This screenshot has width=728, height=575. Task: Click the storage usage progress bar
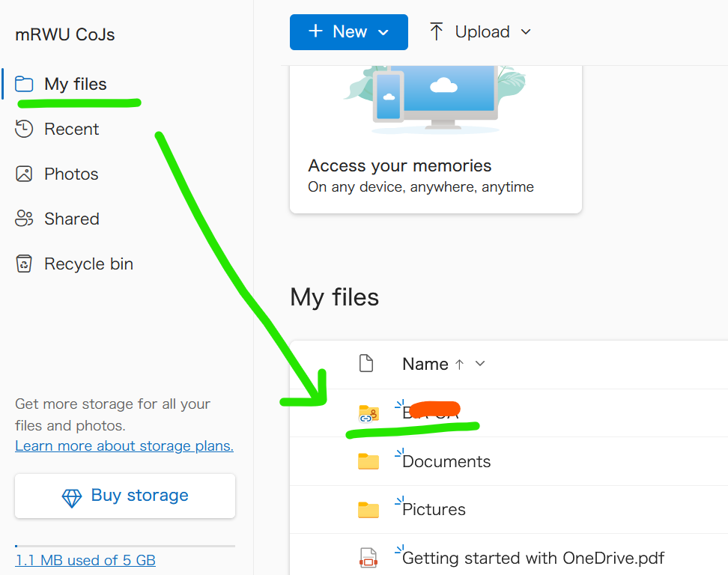click(x=125, y=546)
